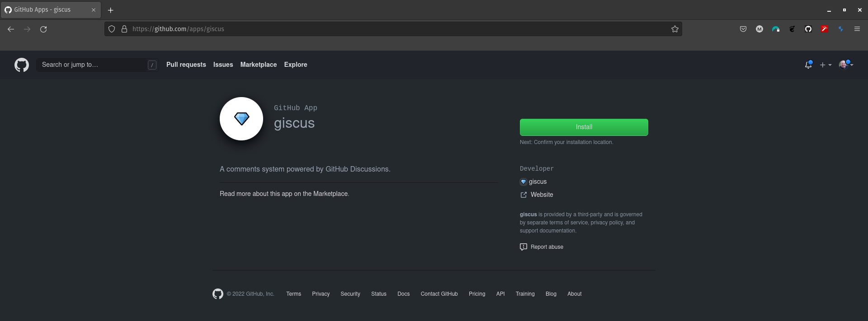Click the slash shortcut icon in the search box
Viewport: 868px width, 321px height.
152,65
